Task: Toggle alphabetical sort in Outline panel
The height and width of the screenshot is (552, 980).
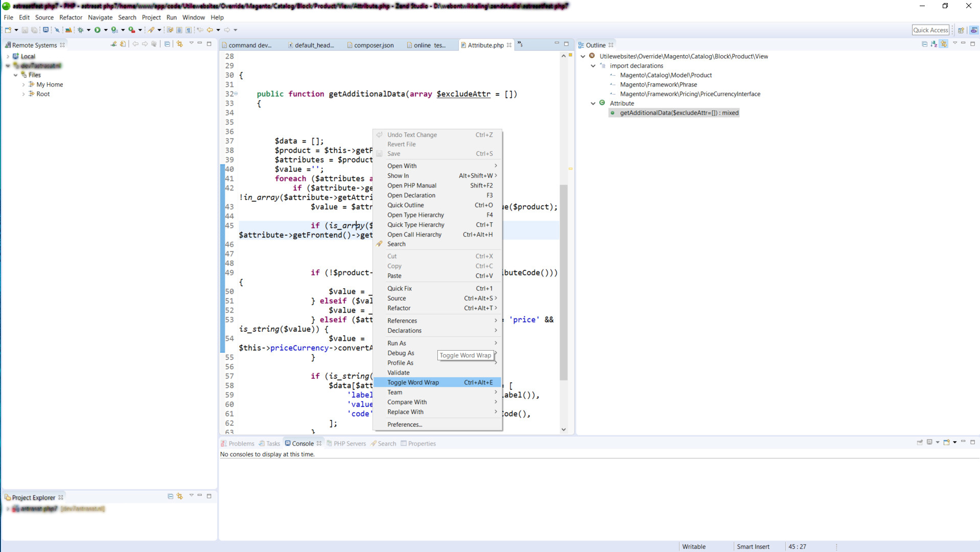Action: (934, 44)
